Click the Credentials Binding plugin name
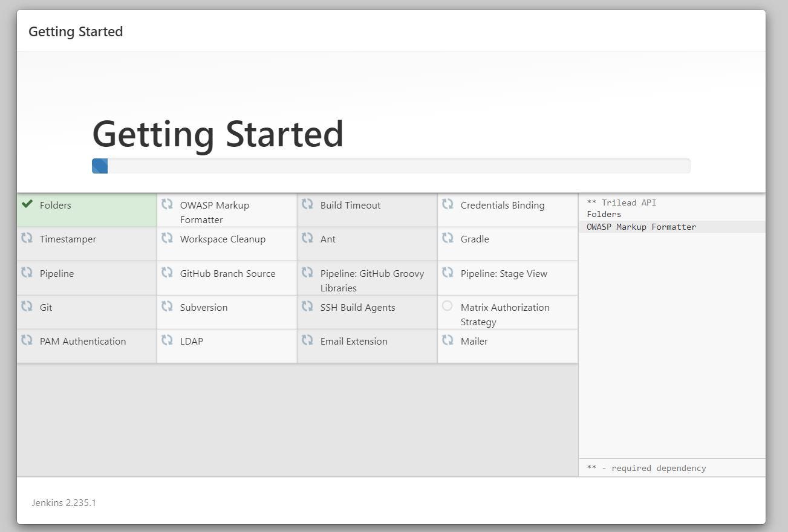This screenshot has height=532, width=788. 502,206
